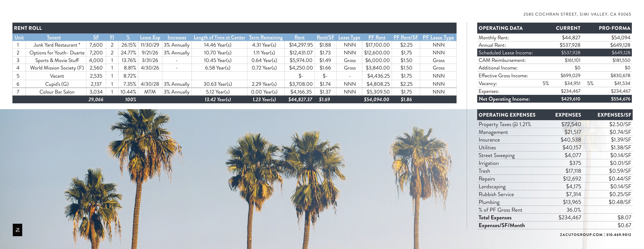Select the Vacant unit tenant cell

click(57, 76)
